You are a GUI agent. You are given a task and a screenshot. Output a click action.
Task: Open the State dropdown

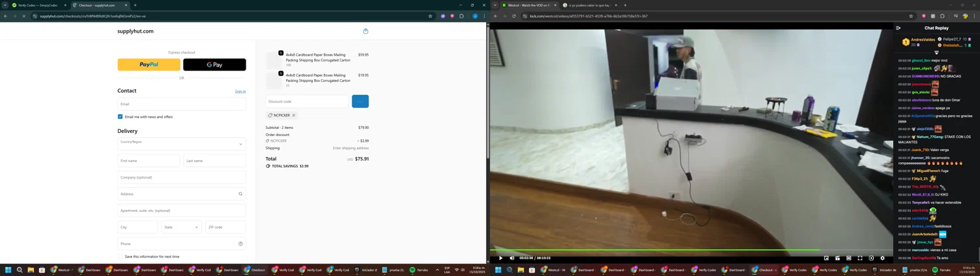tap(182, 228)
